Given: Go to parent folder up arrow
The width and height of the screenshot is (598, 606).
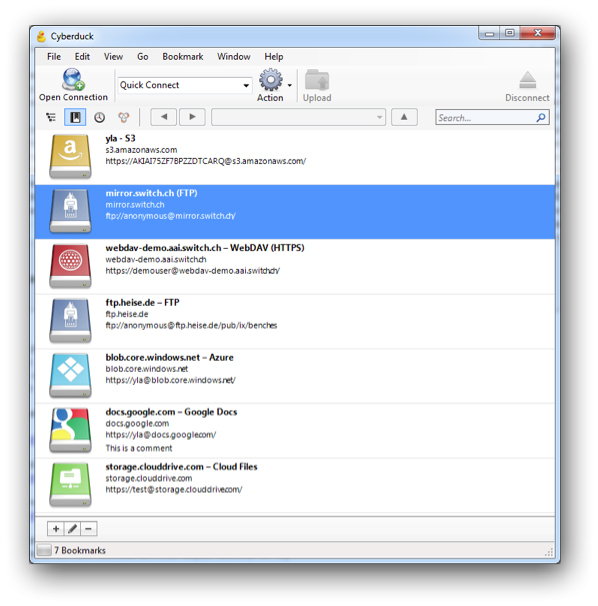Looking at the screenshot, I should point(404,117).
